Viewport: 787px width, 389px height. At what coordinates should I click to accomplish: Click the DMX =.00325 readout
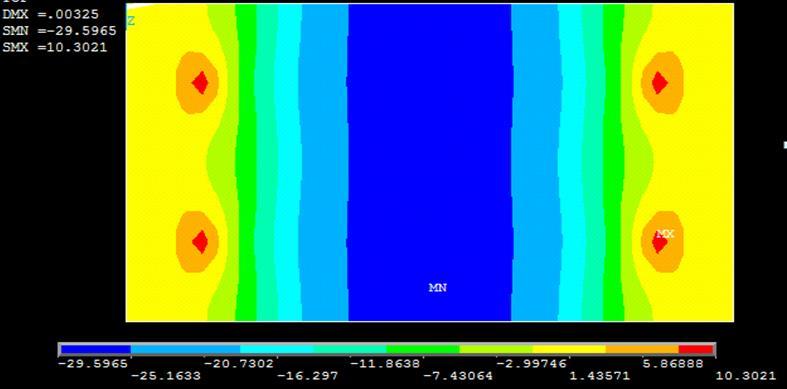click(51, 15)
